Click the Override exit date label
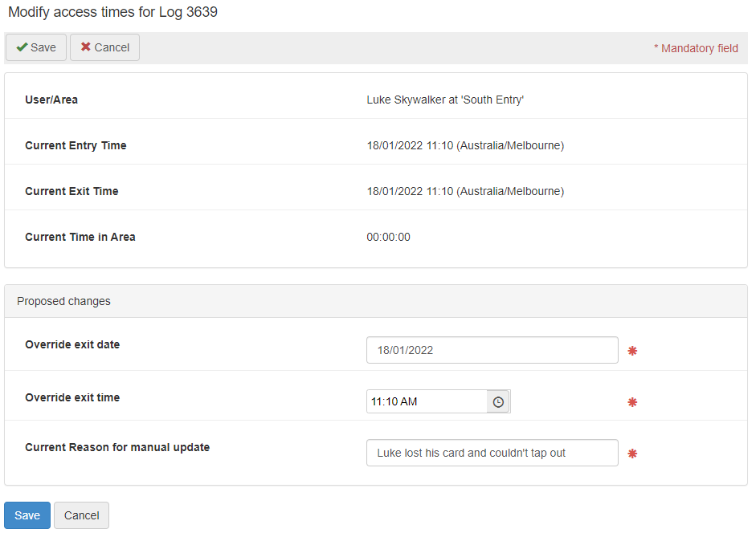 (x=72, y=344)
